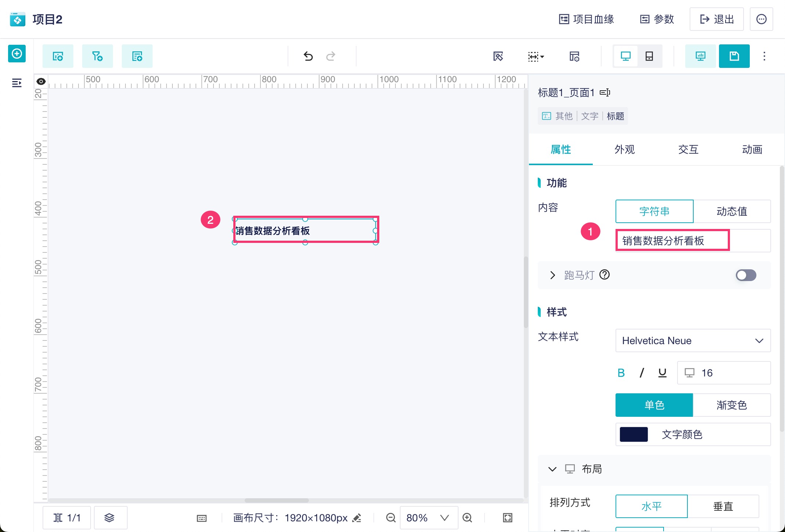Toggle bold B text formatting
Viewport: 785px width, 532px height.
tap(621, 373)
